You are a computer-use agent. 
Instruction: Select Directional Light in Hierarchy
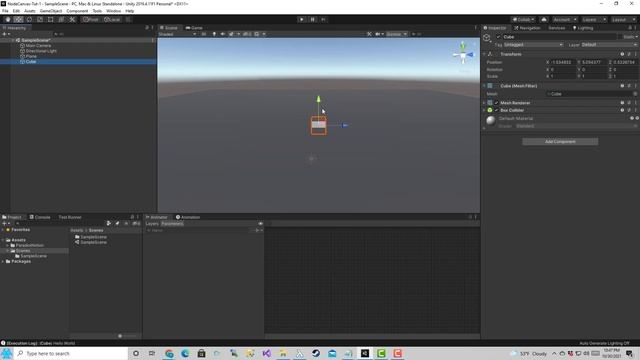click(x=41, y=51)
